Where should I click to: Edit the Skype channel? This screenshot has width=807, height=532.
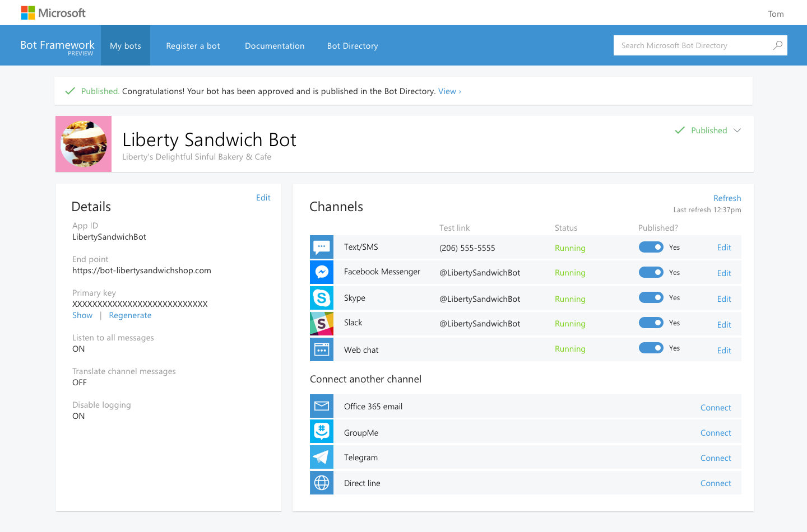pos(724,299)
